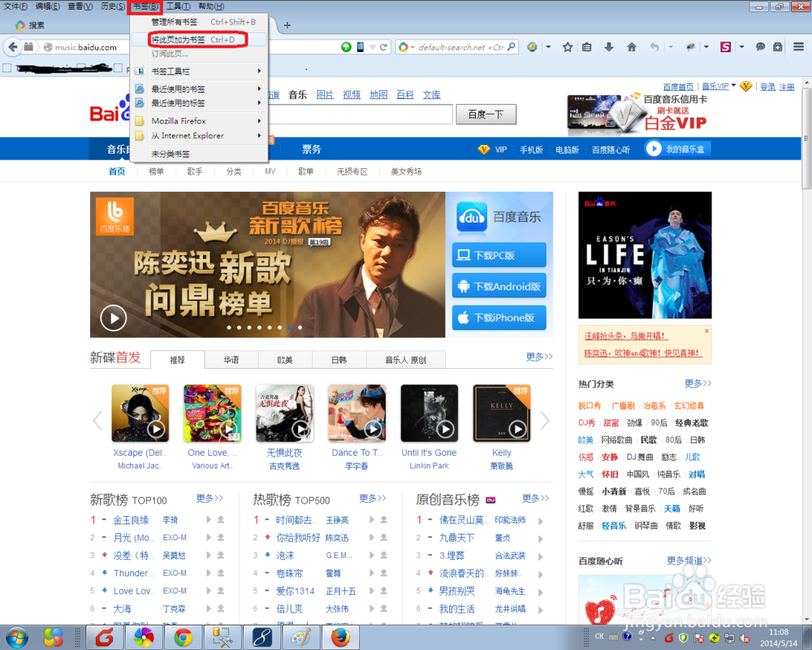Viewport: 812px width, 650px height.
Task: Open the search engine dropdown arrow
Action: coord(412,47)
